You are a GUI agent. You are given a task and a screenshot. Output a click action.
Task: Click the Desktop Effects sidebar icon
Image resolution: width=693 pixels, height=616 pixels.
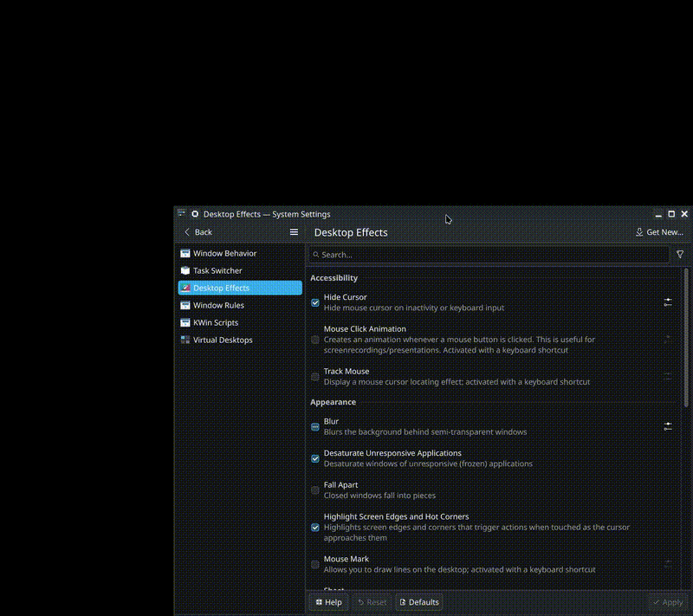(185, 288)
